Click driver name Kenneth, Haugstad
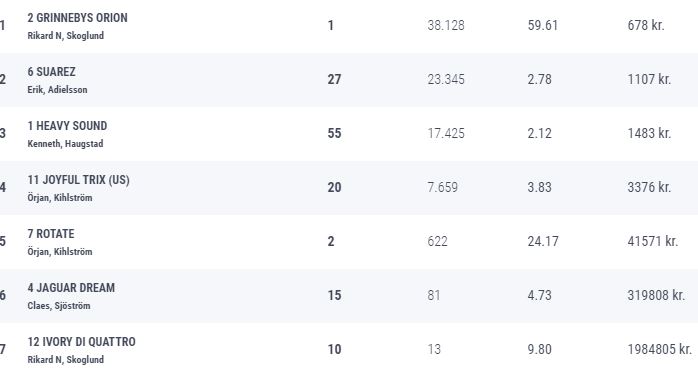Screen dimensions: 698x377 tap(65, 144)
